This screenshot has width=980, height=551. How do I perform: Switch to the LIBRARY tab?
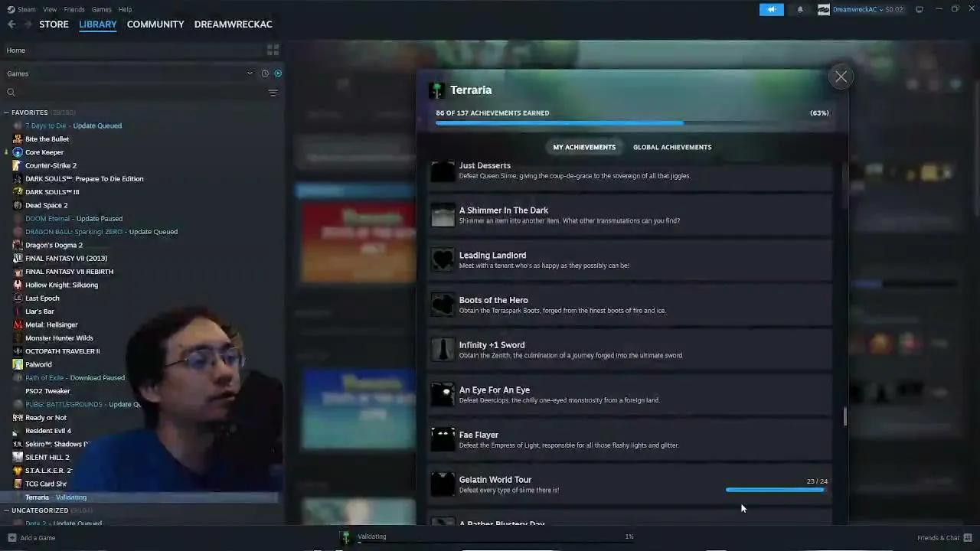coord(98,24)
